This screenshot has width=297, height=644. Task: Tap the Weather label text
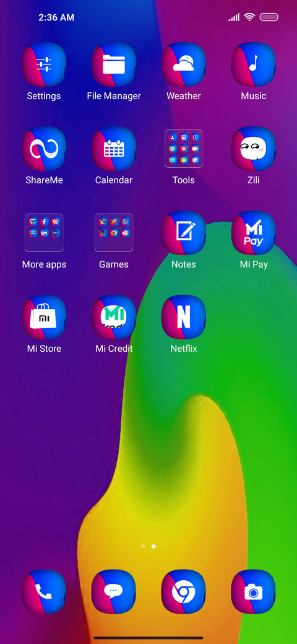pos(183,96)
